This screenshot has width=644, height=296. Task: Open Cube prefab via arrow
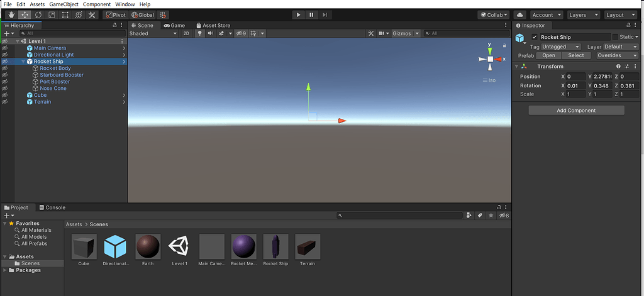point(124,96)
